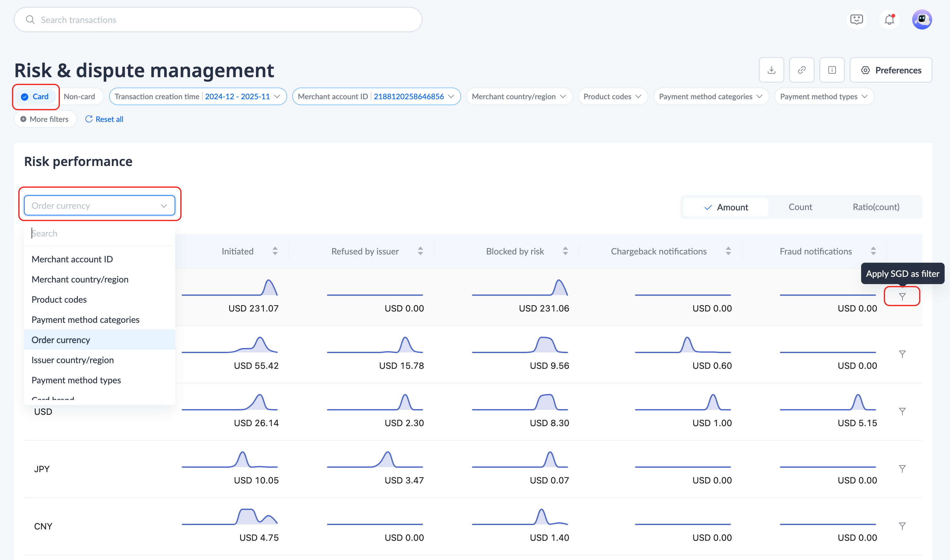The width and height of the screenshot is (950, 560).
Task: Switch to the Non-card filter
Action: pos(79,97)
